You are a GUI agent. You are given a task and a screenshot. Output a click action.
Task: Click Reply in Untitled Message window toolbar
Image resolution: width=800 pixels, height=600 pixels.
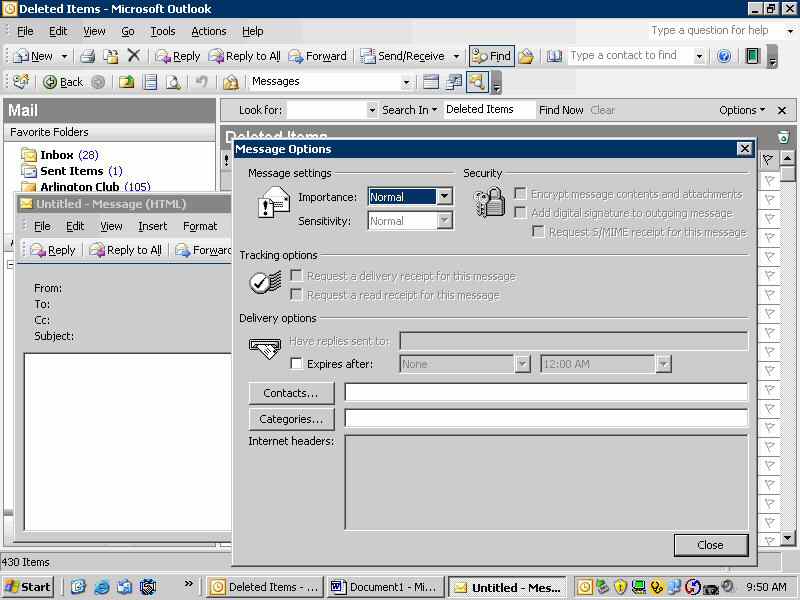pyautogui.click(x=53, y=250)
